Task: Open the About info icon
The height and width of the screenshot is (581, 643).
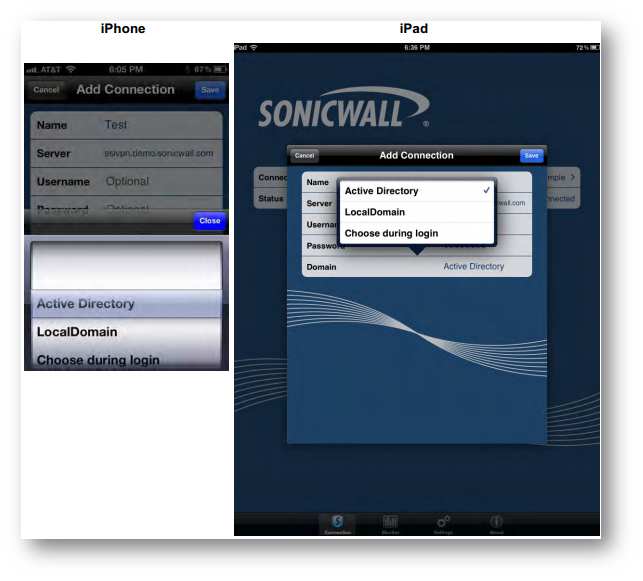Action: (496, 524)
